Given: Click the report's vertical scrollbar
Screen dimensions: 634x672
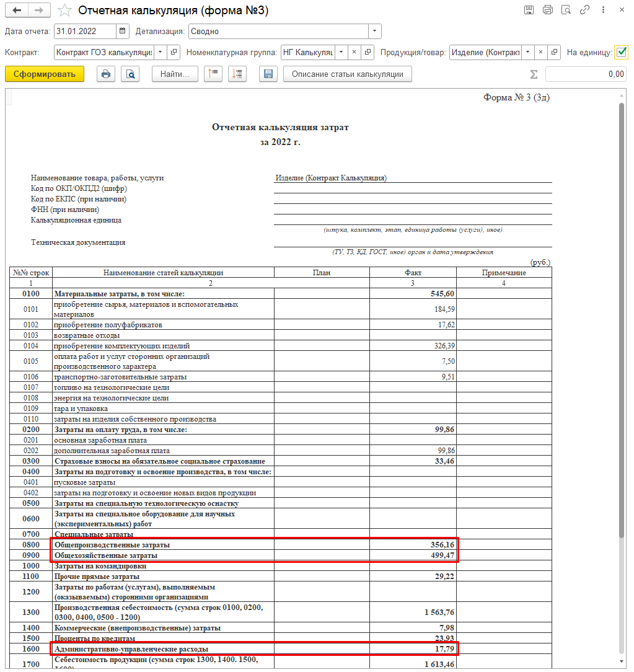Looking at the screenshot, I should click(x=621, y=310).
